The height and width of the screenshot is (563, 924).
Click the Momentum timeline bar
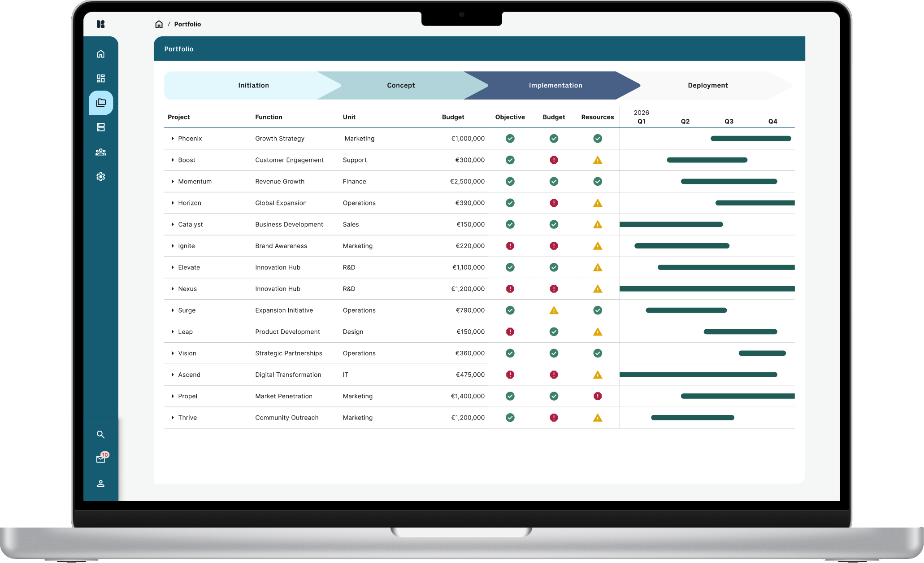click(729, 182)
